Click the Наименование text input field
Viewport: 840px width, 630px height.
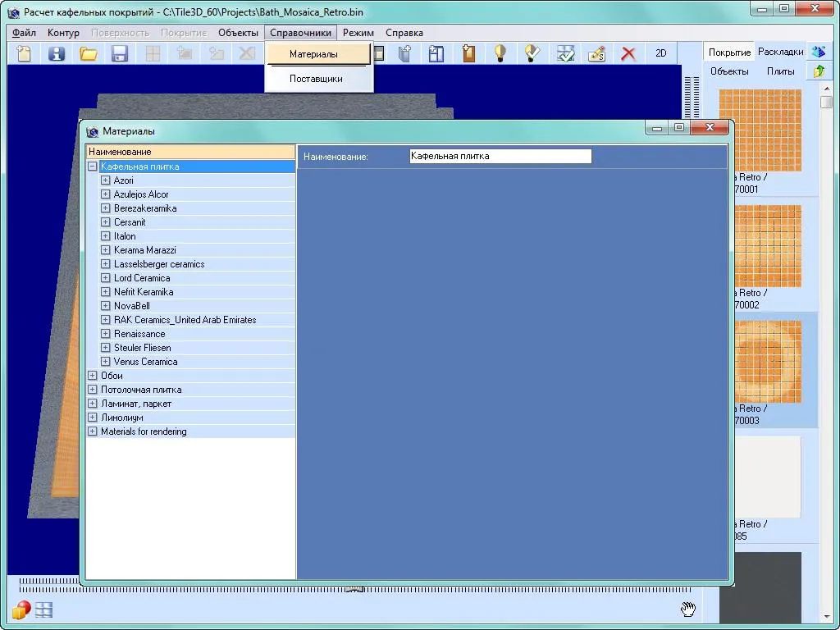(x=500, y=156)
